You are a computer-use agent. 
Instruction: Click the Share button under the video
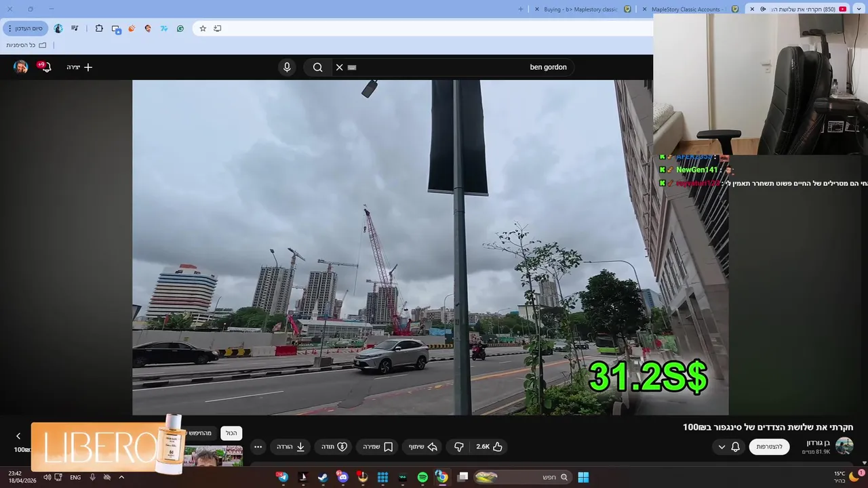tap(422, 447)
